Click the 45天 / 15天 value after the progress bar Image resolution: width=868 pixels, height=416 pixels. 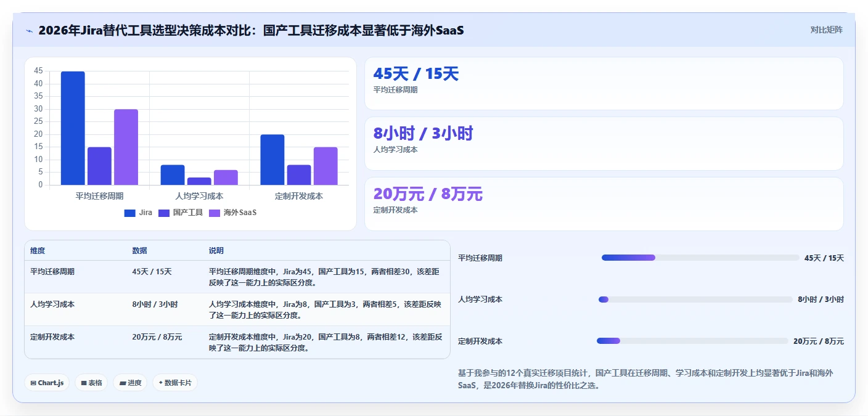pos(824,258)
